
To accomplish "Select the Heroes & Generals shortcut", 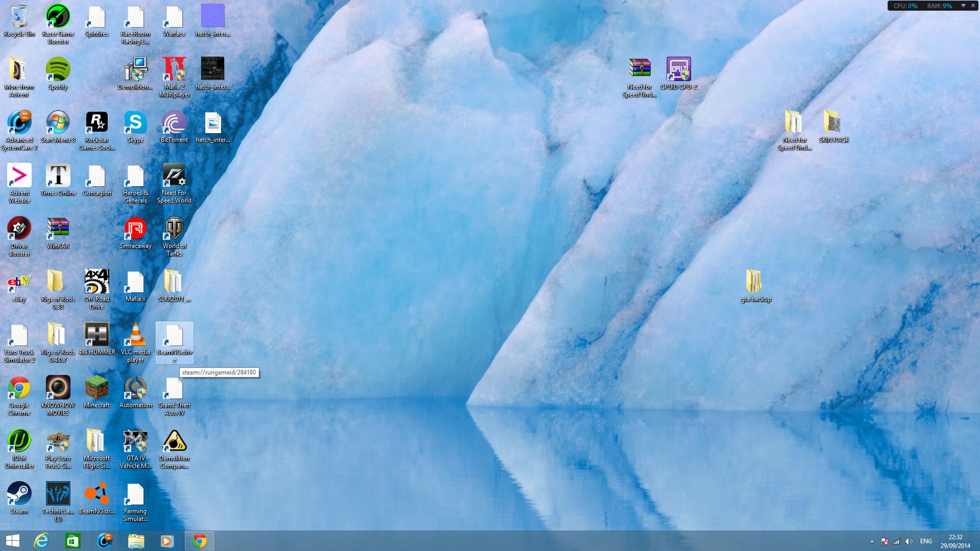I will 135,184.
